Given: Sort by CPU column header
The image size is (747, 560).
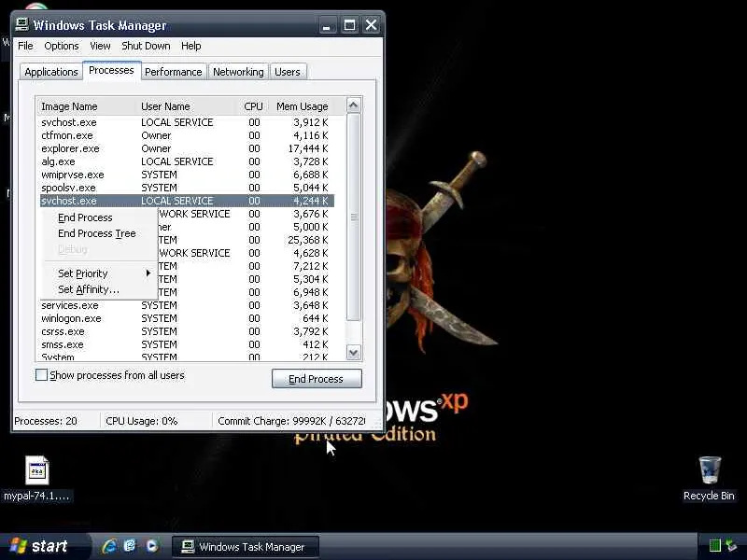Looking at the screenshot, I should point(253,106).
